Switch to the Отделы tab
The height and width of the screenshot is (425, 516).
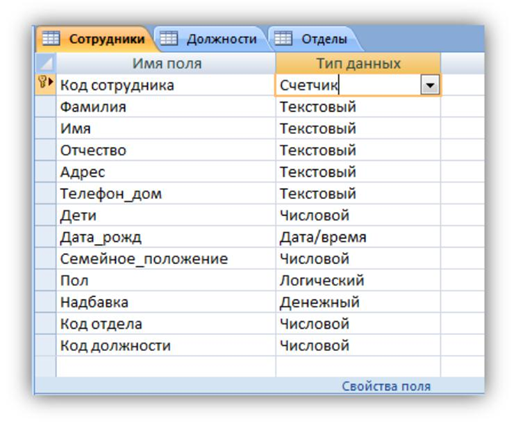click(x=314, y=39)
